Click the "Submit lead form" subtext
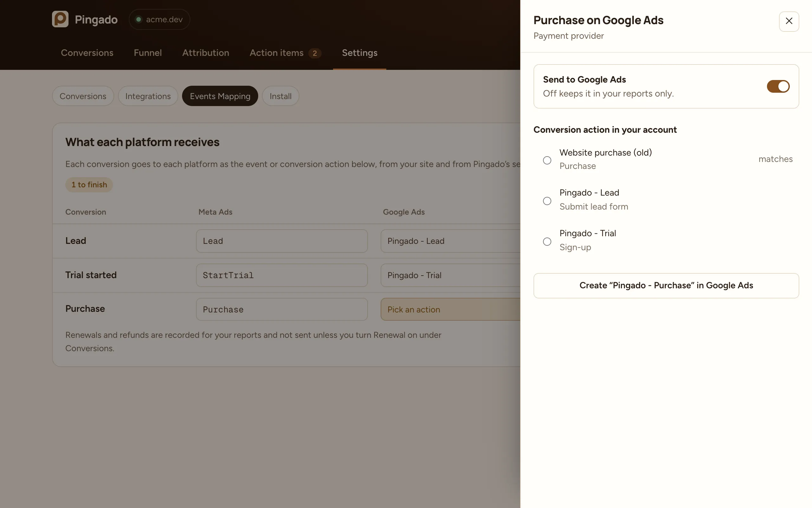Viewport: 812px width, 508px height. [593, 207]
